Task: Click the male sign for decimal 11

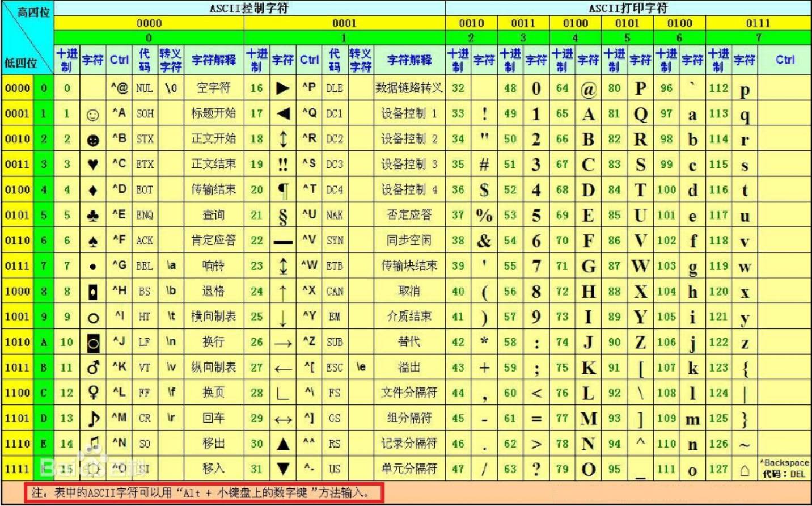Action: pyautogui.click(x=93, y=368)
